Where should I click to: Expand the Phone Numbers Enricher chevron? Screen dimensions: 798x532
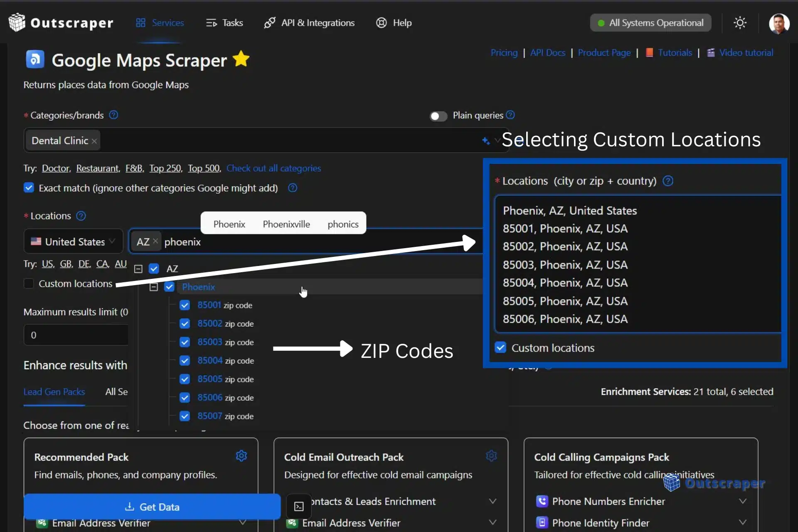[742, 501]
